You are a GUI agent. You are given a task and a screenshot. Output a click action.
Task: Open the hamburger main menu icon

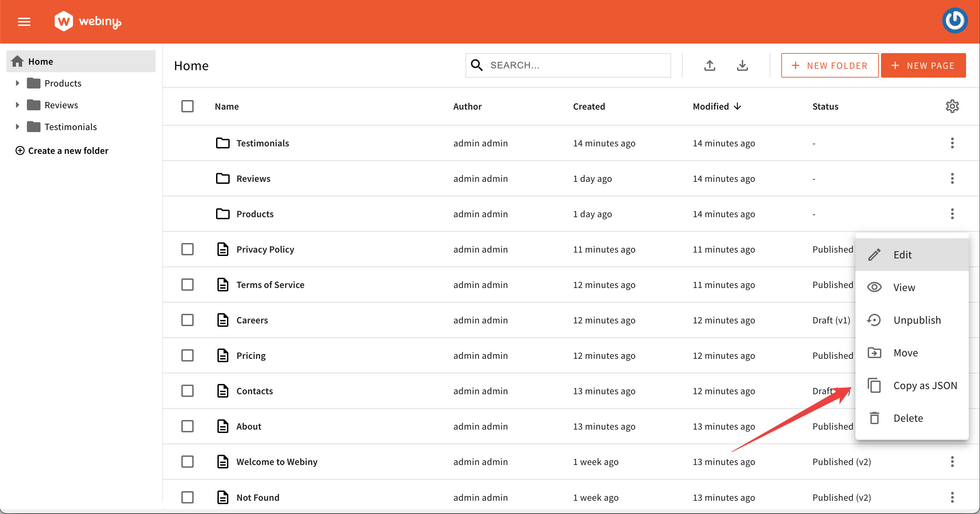point(24,22)
